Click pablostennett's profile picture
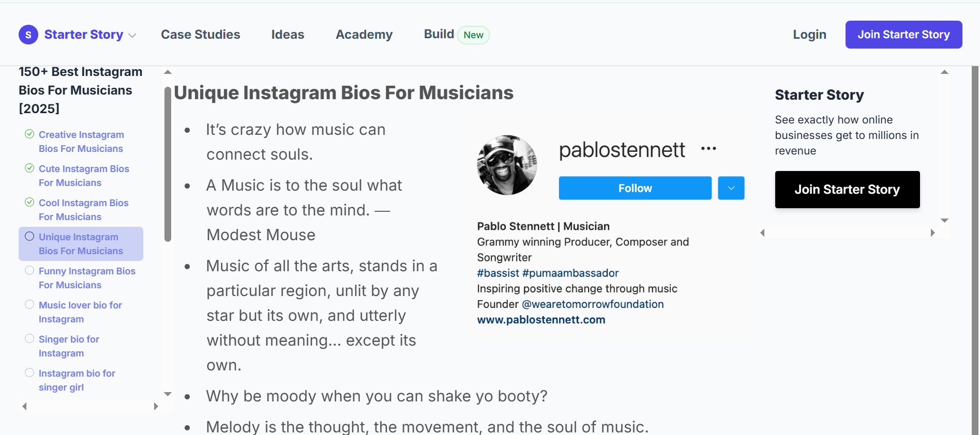Image resolution: width=980 pixels, height=435 pixels. 507,165
